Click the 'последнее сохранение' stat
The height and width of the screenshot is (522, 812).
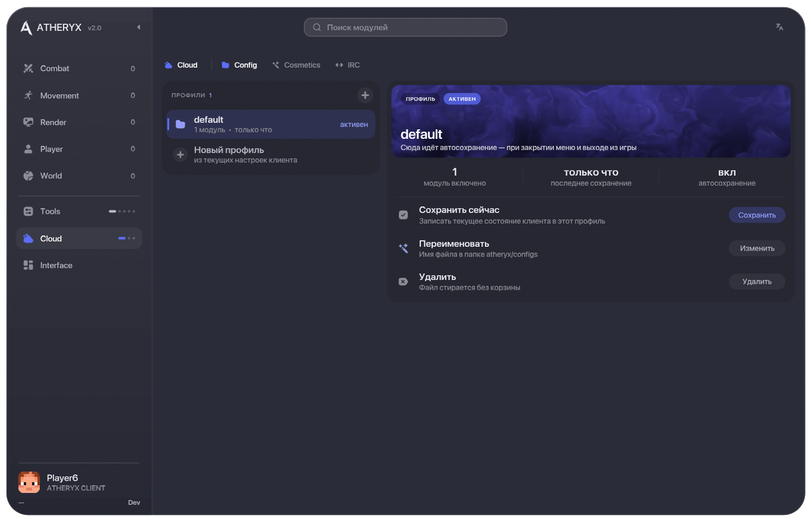tap(591, 177)
